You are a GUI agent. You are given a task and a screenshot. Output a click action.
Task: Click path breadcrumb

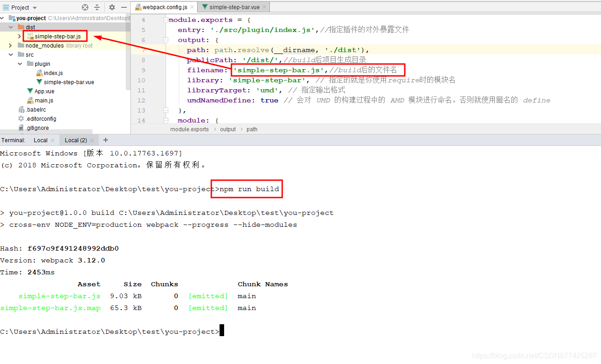pyautogui.click(x=252, y=129)
